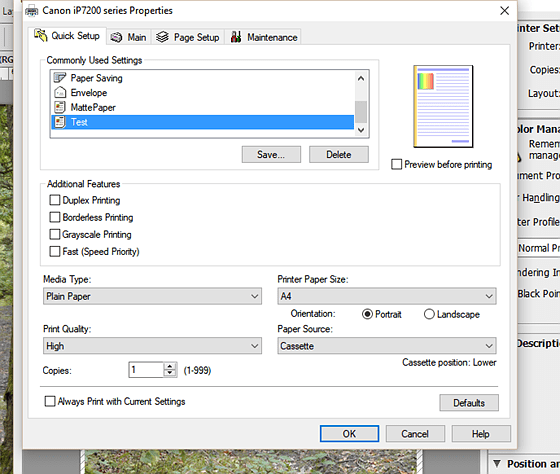Viewport: 560px width, 474px height.
Task: Open the Page Setup tab
Action: [x=188, y=37]
